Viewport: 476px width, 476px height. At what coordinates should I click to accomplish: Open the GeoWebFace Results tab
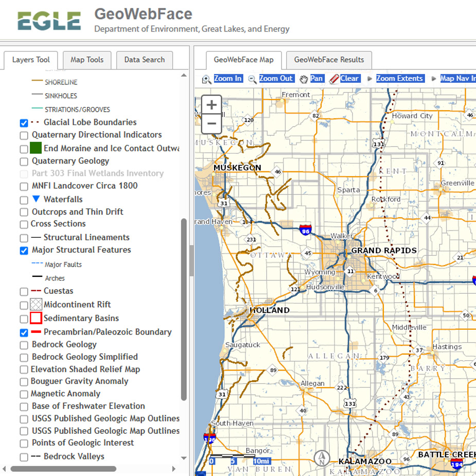click(x=329, y=60)
